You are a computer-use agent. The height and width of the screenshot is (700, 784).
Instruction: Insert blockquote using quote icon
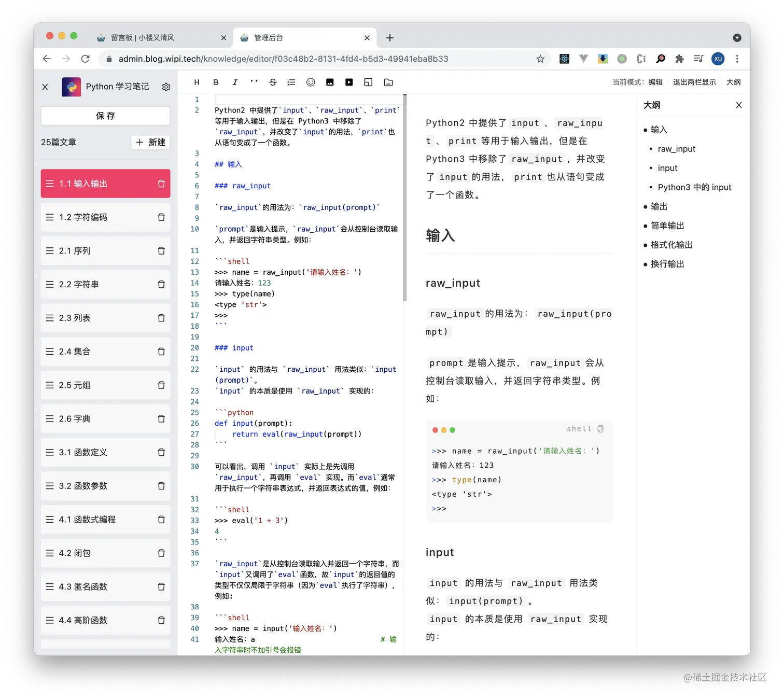[x=254, y=82]
